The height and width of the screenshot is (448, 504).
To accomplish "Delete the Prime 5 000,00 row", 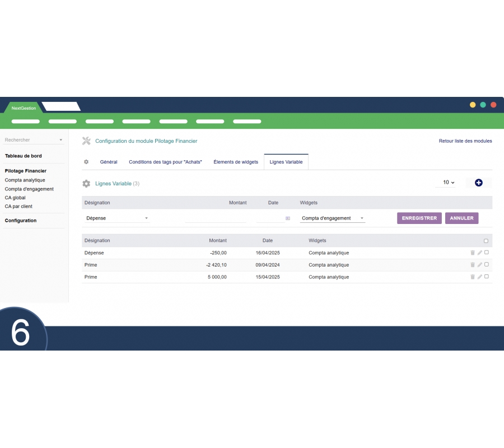I will [x=472, y=277].
